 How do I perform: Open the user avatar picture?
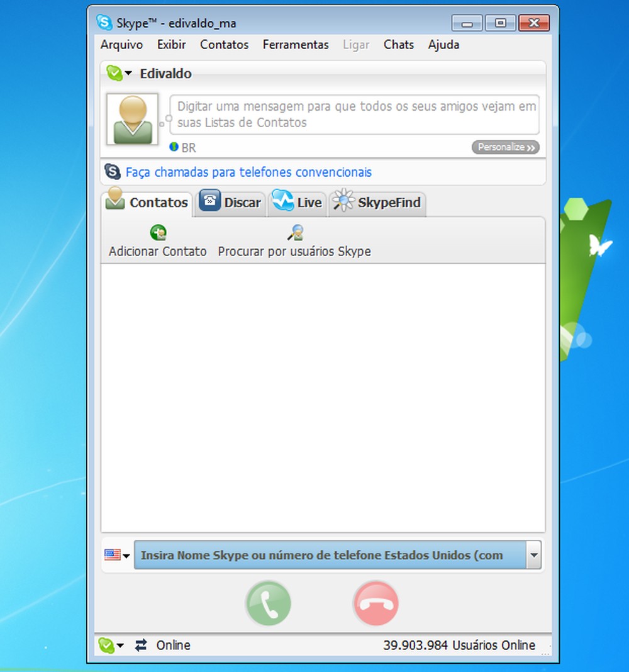pos(131,120)
